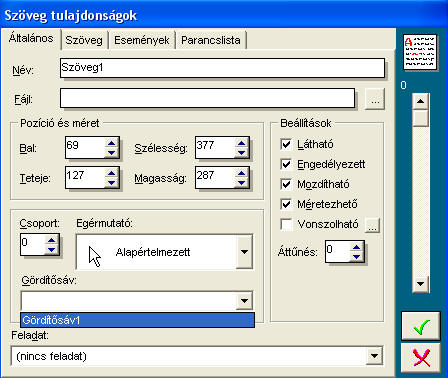Image resolution: width=448 pixels, height=378 pixels.
Task: Increase the Szélesség value
Action: coord(241,143)
